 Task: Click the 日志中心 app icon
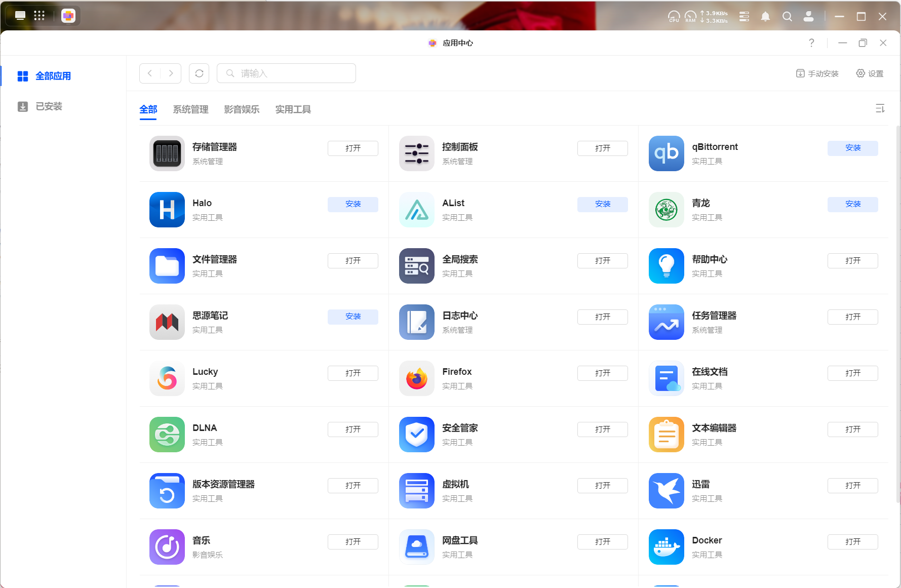click(x=417, y=322)
